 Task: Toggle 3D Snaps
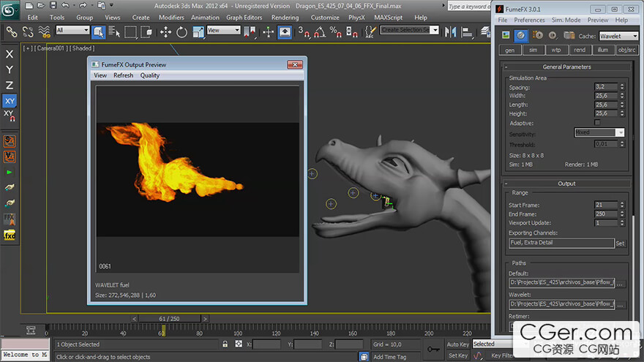[x=304, y=31]
